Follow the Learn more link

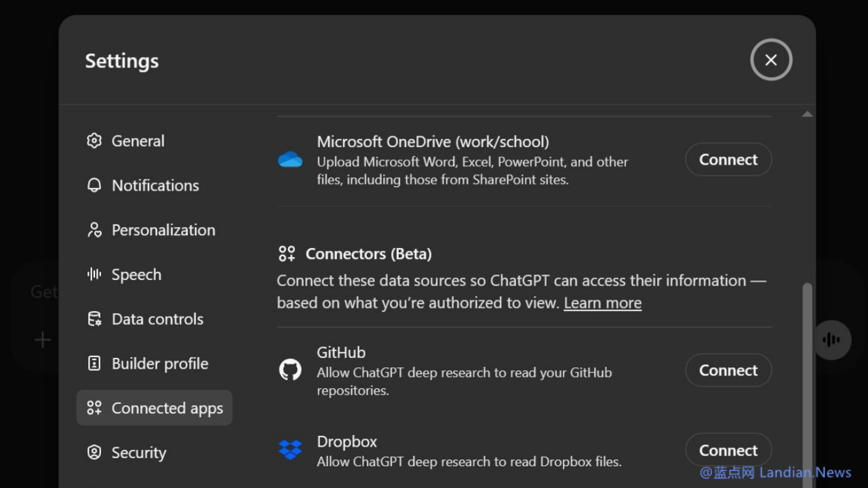pyautogui.click(x=602, y=303)
